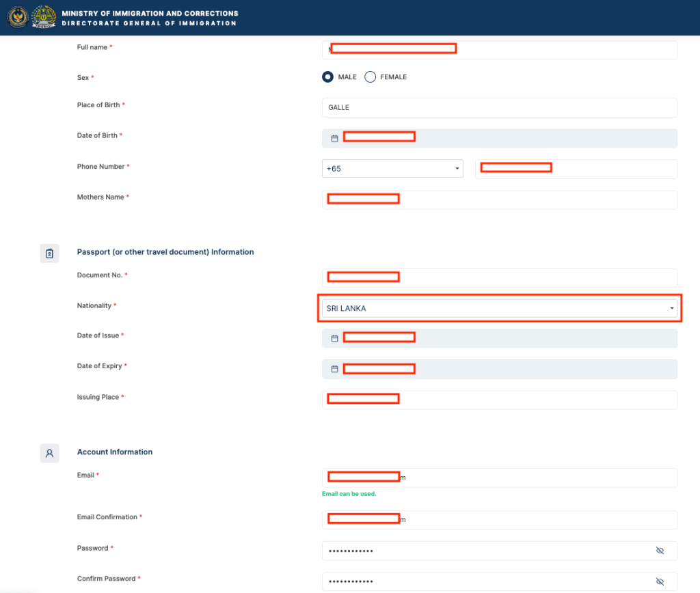Click the Confirm Password input field
Image resolution: width=700 pixels, height=593 pixels.
(x=500, y=581)
